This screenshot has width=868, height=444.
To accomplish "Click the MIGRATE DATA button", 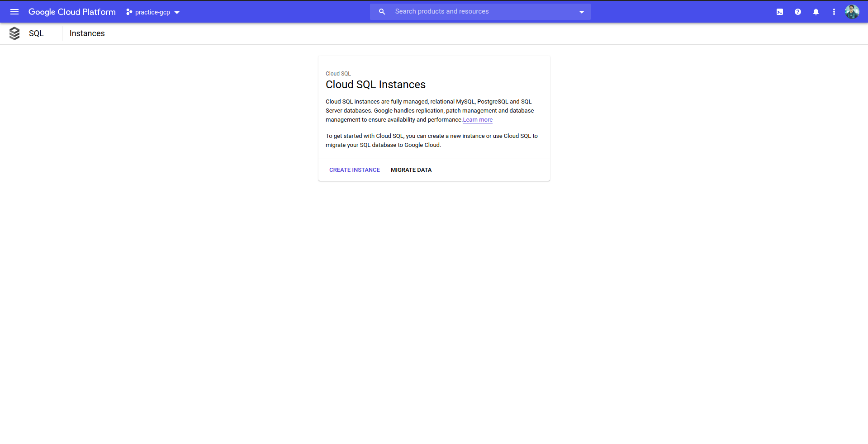I will tap(411, 170).
